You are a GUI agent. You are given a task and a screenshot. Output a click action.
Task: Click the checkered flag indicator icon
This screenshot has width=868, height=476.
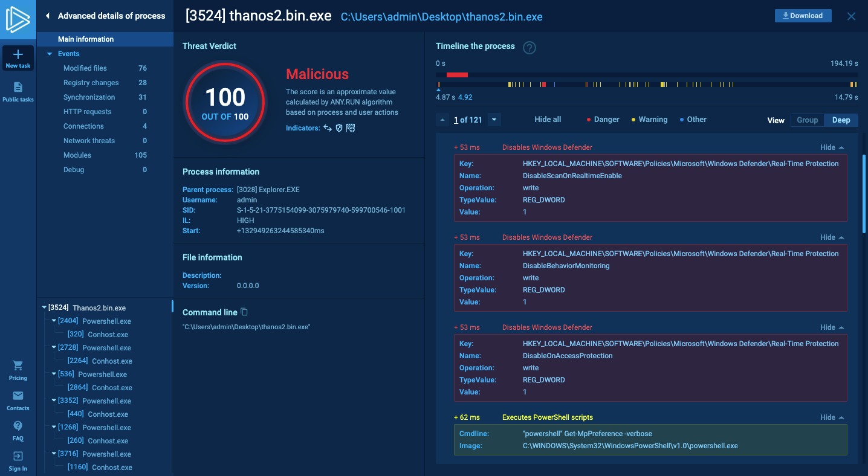tap(351, 128)
